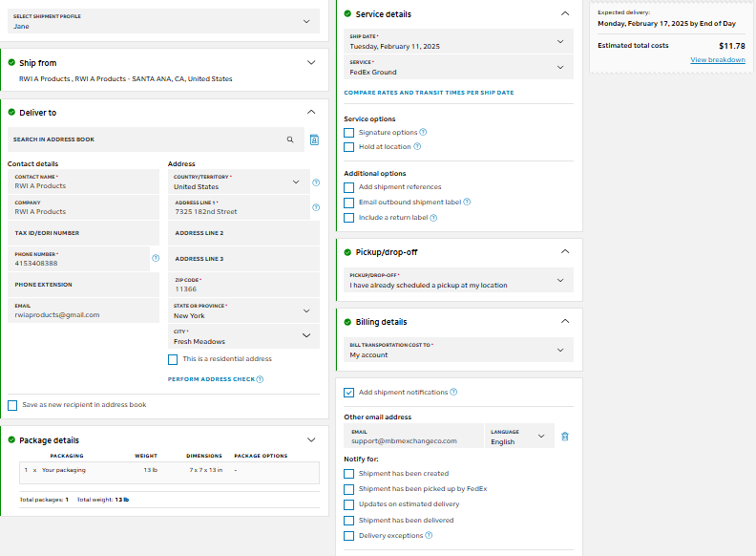756x556 pixels.
Task: Open Perform Address Check help icon
Action: pos(260,379)
